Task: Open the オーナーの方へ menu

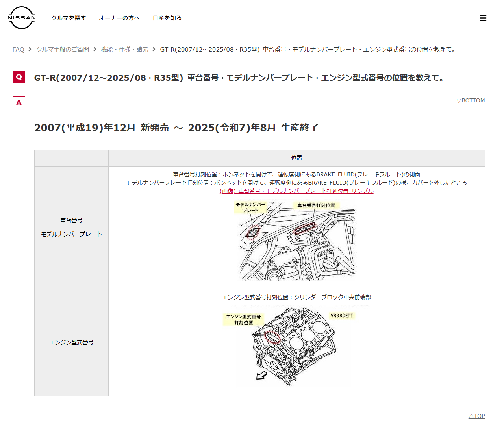Action: tap(119, 18)
